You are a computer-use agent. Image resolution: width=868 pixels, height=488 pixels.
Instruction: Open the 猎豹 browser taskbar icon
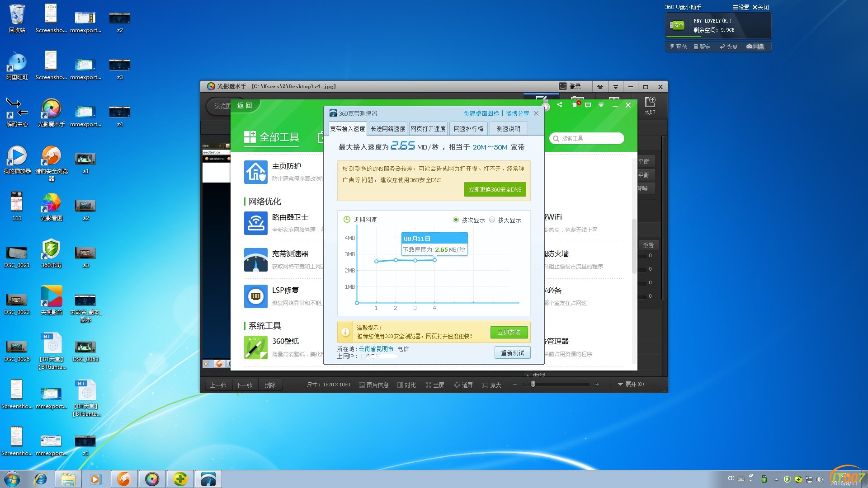(x=124, y=479)
